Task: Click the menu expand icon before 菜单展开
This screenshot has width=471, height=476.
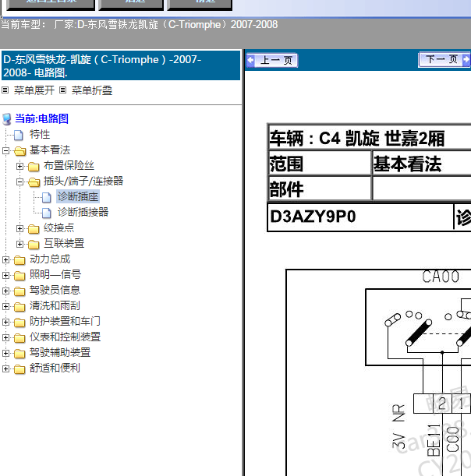Action: point(5,90)
